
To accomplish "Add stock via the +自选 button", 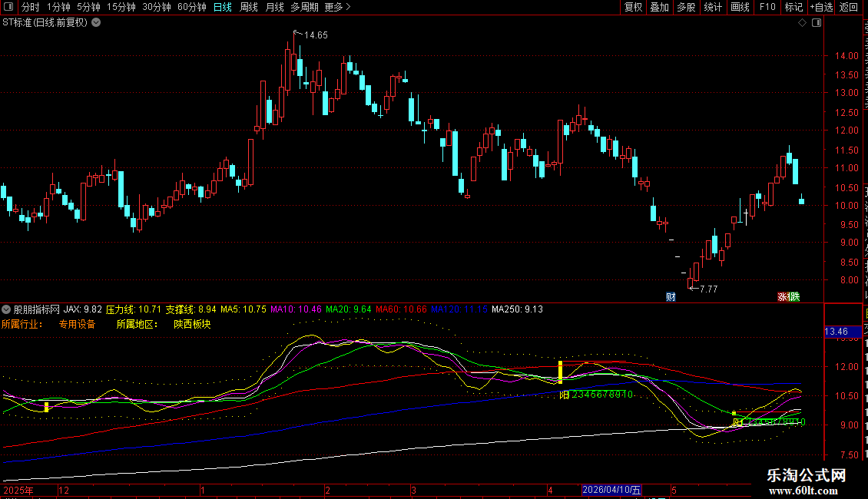I will point(821,7).
